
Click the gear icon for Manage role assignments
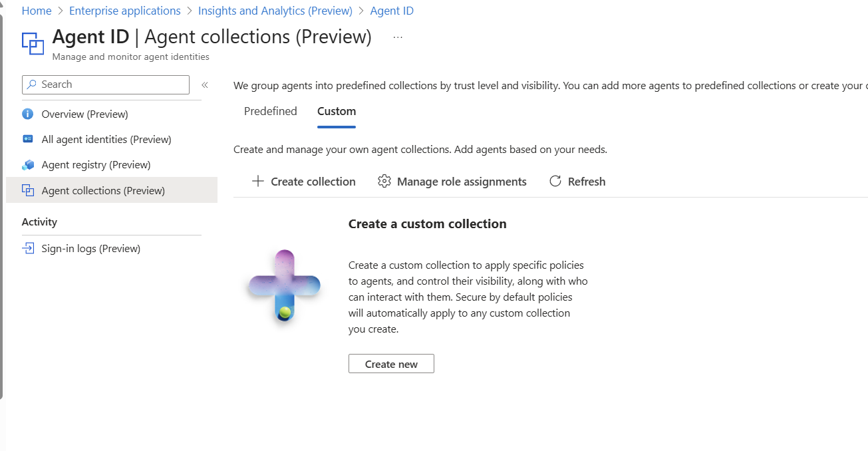tap(384, 182)
